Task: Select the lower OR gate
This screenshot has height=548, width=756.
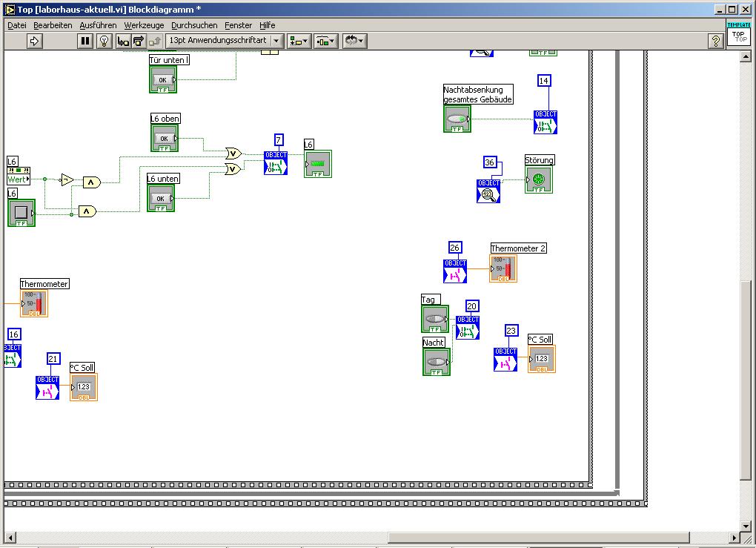Action: [x=233, y=169]
